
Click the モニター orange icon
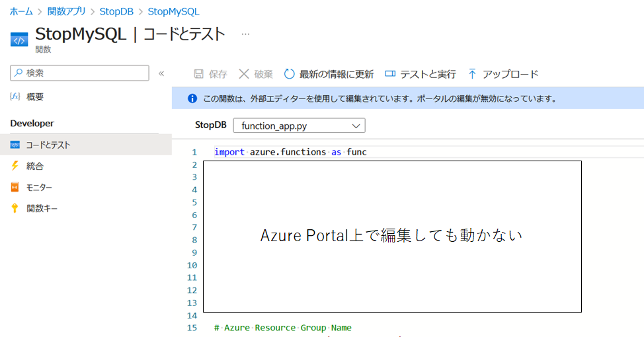click(x=15, y=187)
